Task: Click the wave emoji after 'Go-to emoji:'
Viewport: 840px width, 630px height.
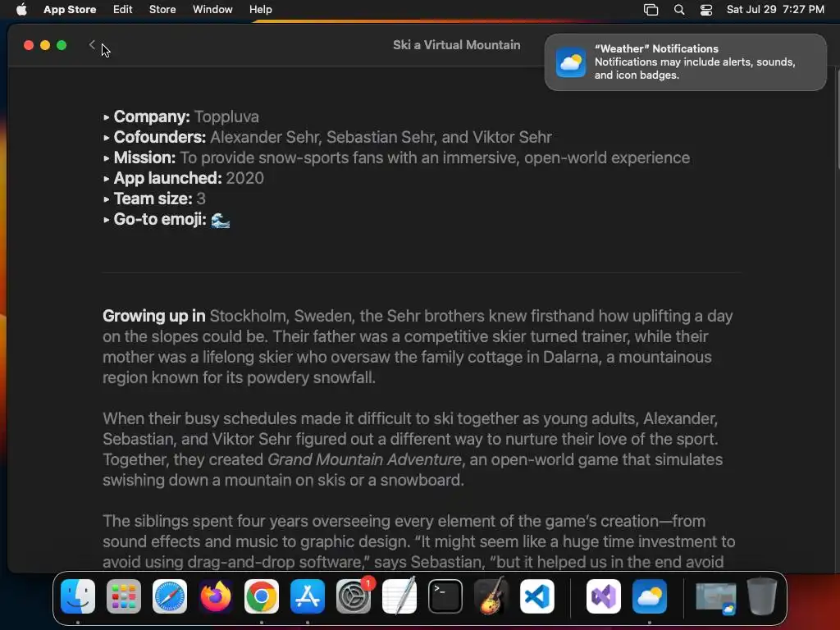Action: pos(220,220)
